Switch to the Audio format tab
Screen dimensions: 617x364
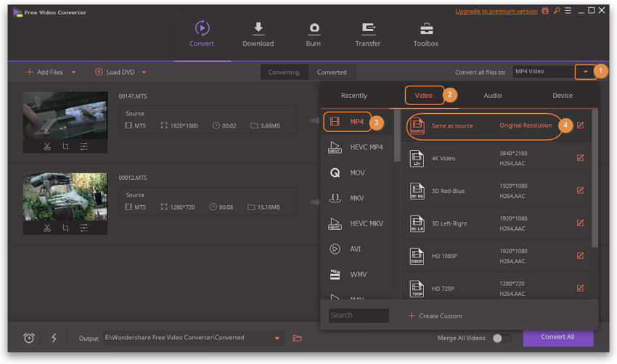(492, 96)
